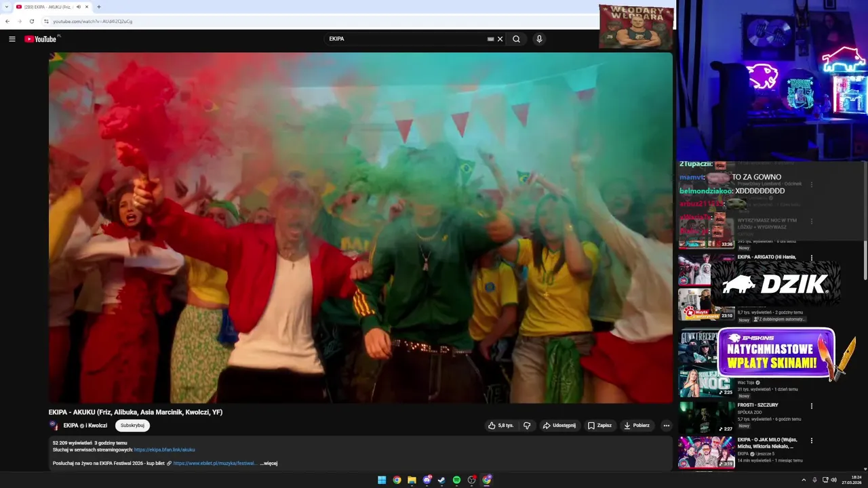Open the on-screen keyboard in search box

point(490,39)
